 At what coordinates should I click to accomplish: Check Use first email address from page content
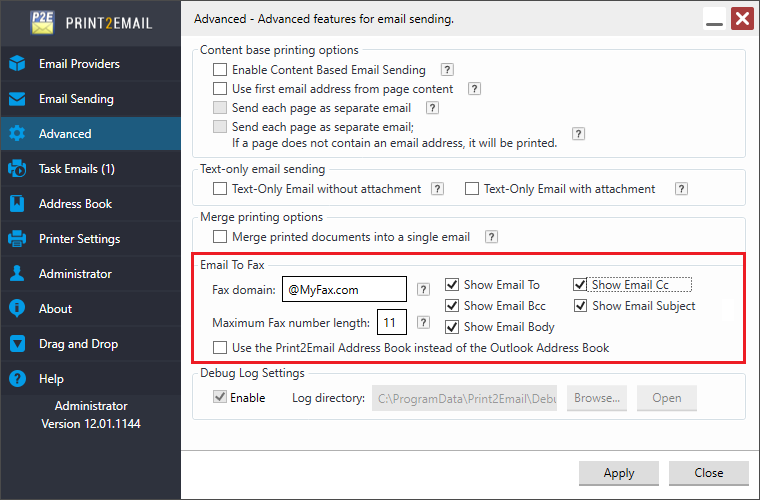[220, 89]
